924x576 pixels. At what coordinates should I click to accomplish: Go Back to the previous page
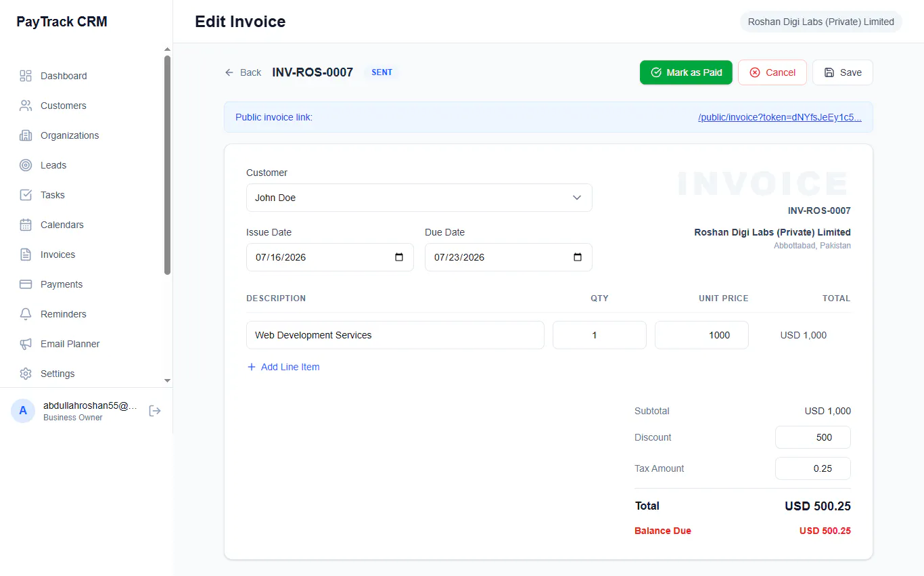(243, 72)
